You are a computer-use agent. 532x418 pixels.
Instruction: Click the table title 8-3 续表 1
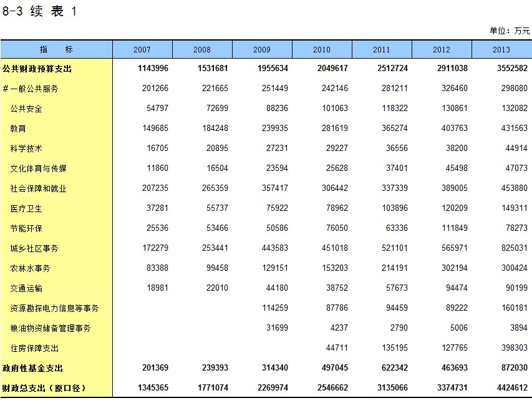click(39, 12)
